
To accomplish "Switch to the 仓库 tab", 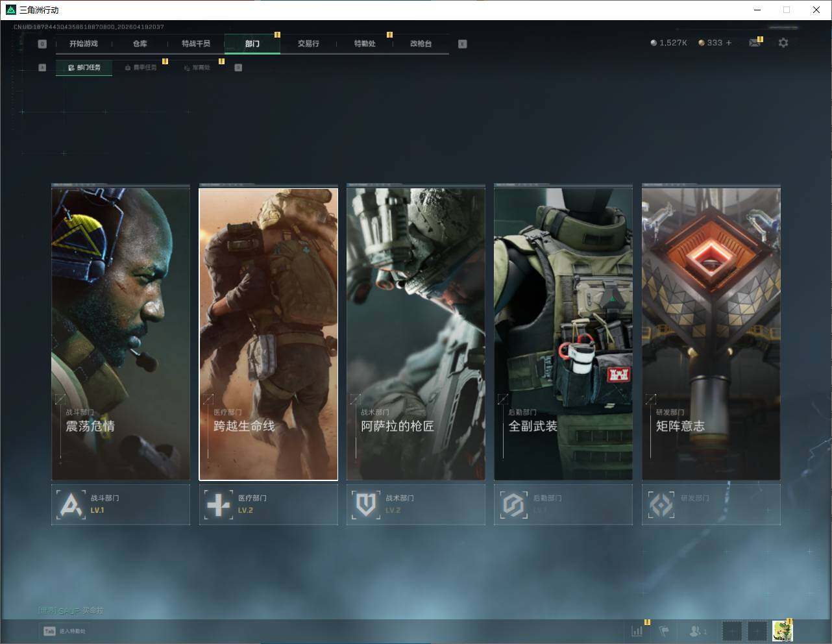I will coord(140,43).
